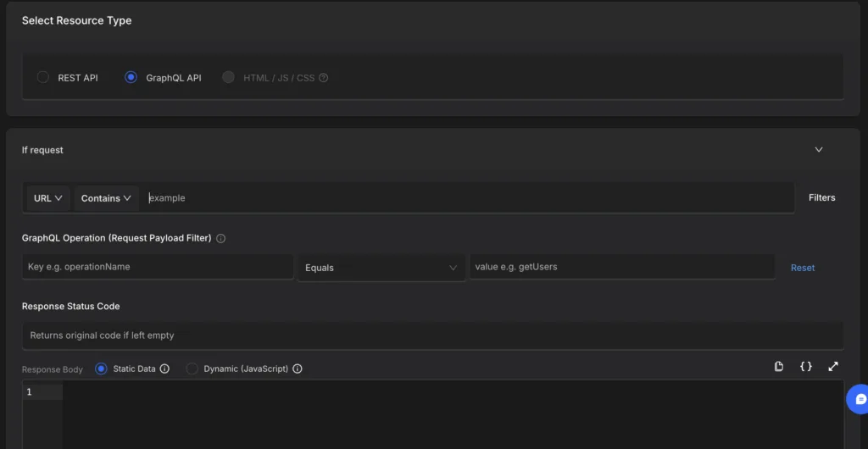This screenshot has height=449, width=868.
Task: Select the HTML / JS / CSS option
Action: click(228, 77)
